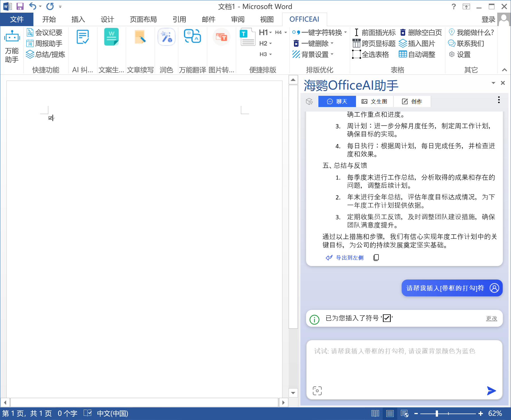Viewport: 511px width, 420px height.
Task: Switch to the 文生图 tab in assistant panel
Action: click(x=375, y=101)
